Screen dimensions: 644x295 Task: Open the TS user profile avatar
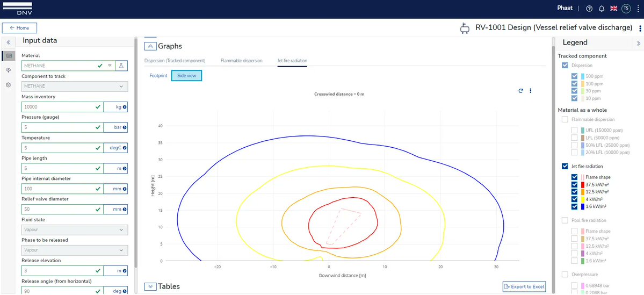pos(626,8)
